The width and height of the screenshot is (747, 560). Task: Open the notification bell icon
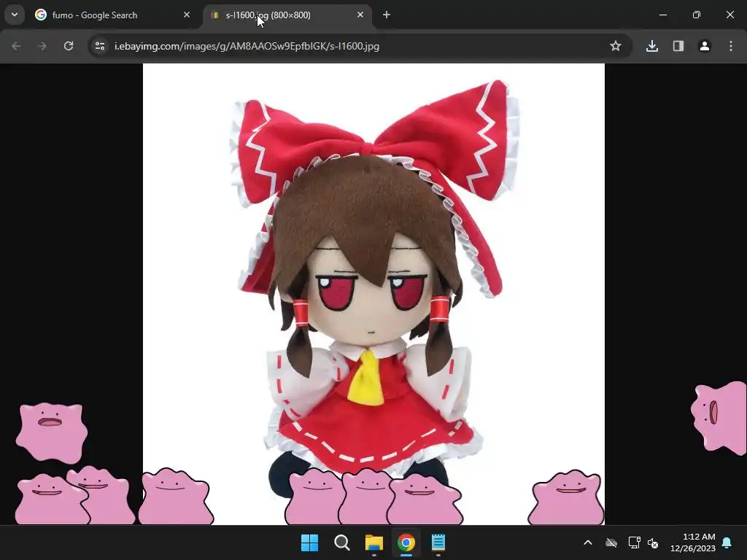(727, 542)
